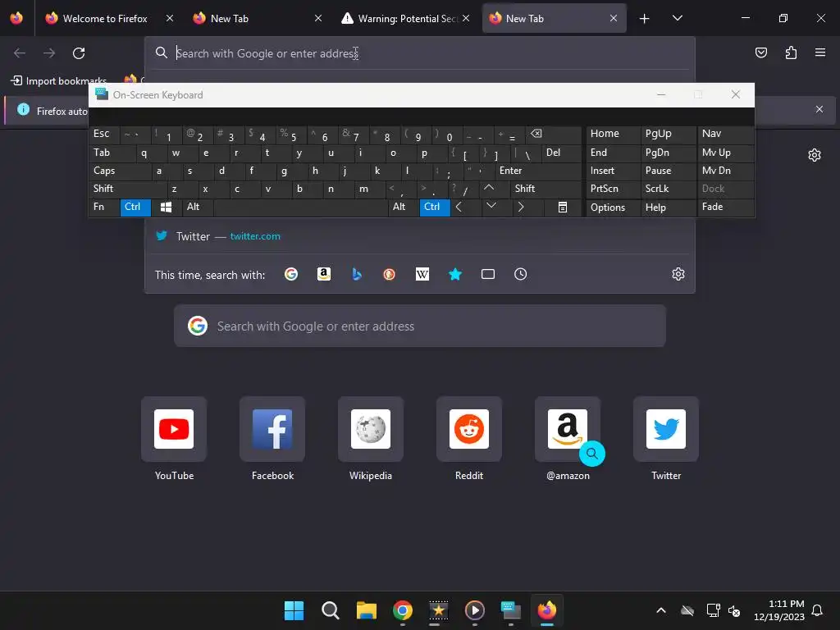Toggle the right Ctrl key
840x630 pixels.
click(435, 208)
